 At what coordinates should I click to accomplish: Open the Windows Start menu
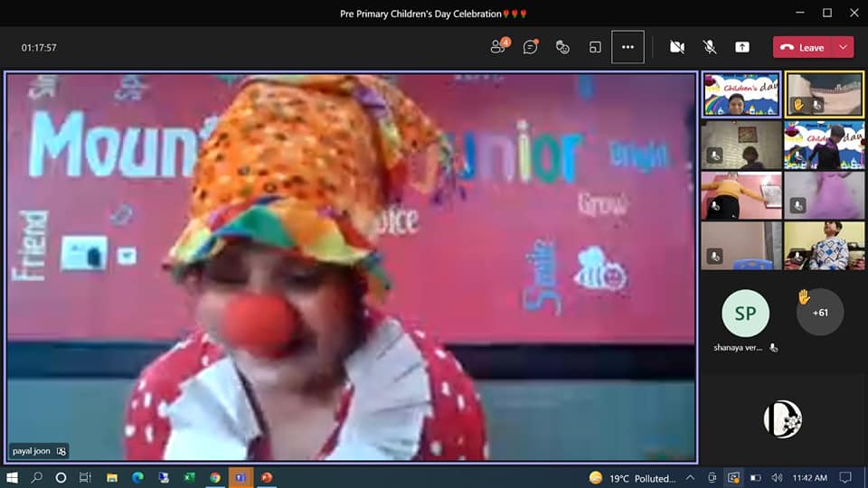12,477
